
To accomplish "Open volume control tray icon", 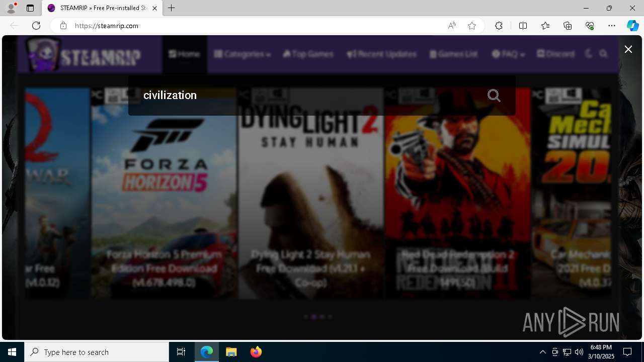I will point(579,352).
